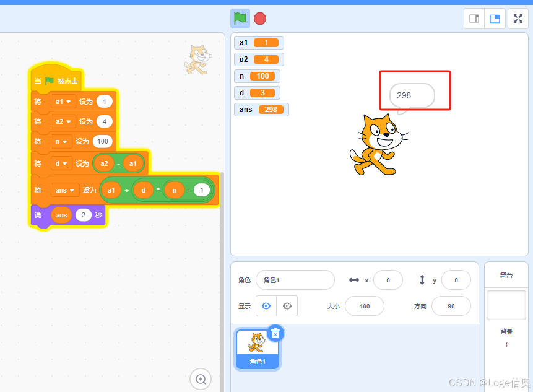The height and width of the screenshot is (392, 533).
Task: Click value 1 in set a1 block
Action: pos(105,102)
